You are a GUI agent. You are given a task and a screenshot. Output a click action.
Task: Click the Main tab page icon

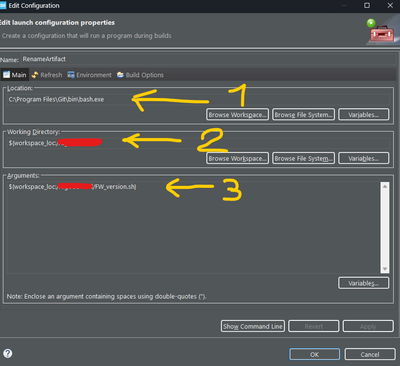coord(6,74)
